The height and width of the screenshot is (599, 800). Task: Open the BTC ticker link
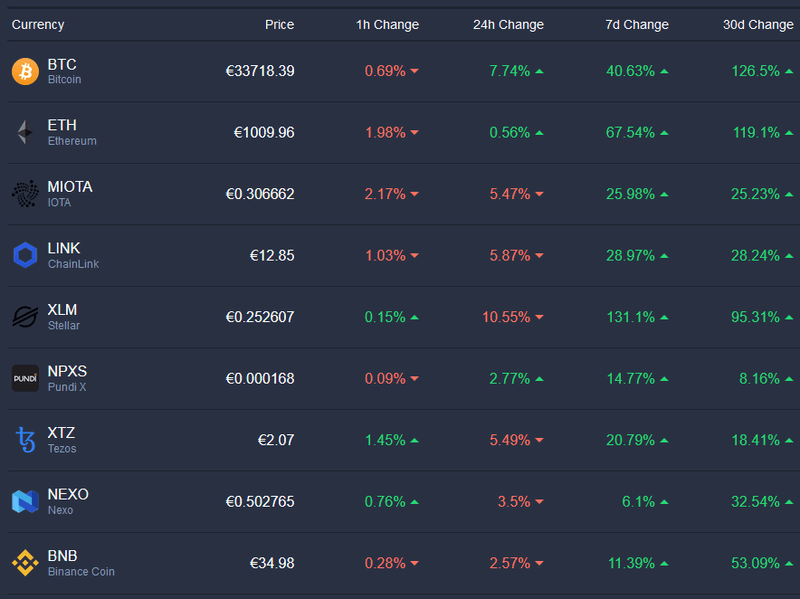coord(62,64)
